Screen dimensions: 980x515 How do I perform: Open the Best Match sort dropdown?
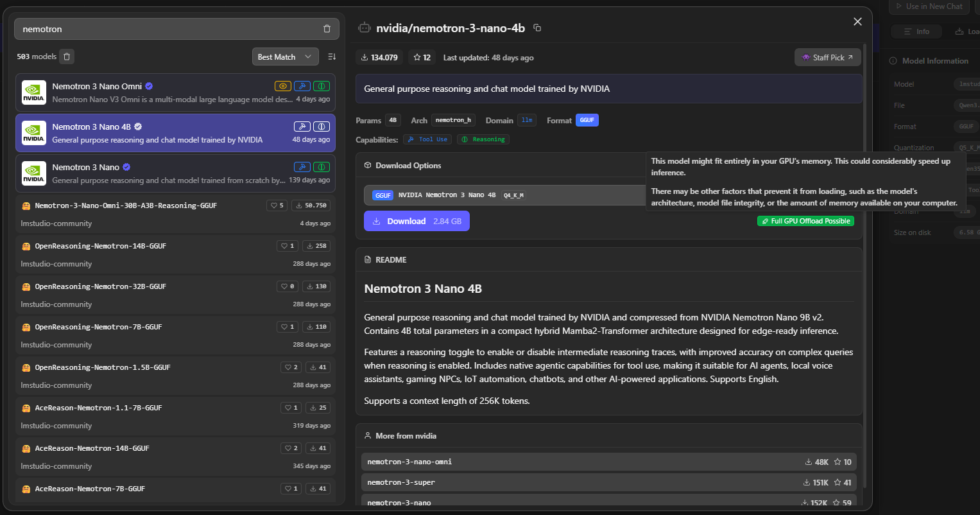286,57
